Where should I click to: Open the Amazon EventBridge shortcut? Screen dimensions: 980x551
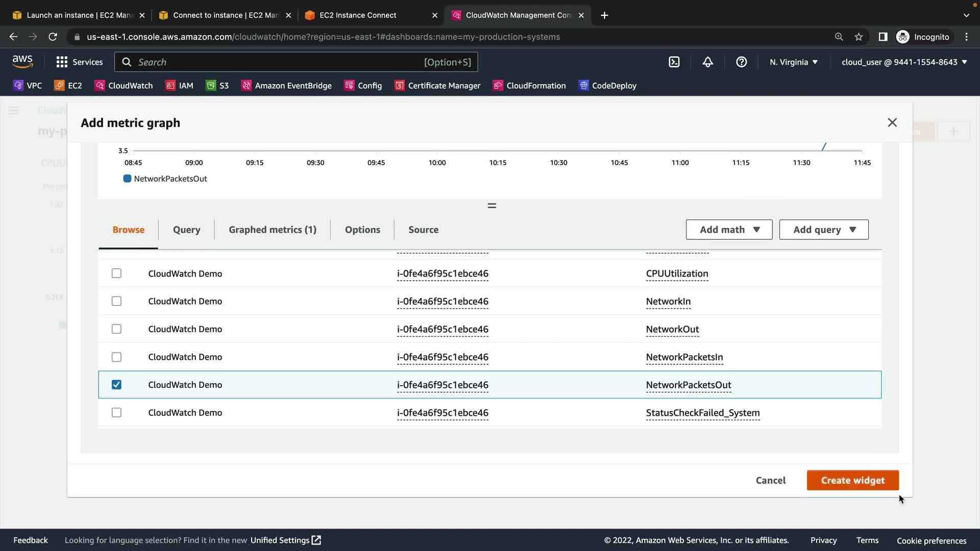(x=286, y=86)
